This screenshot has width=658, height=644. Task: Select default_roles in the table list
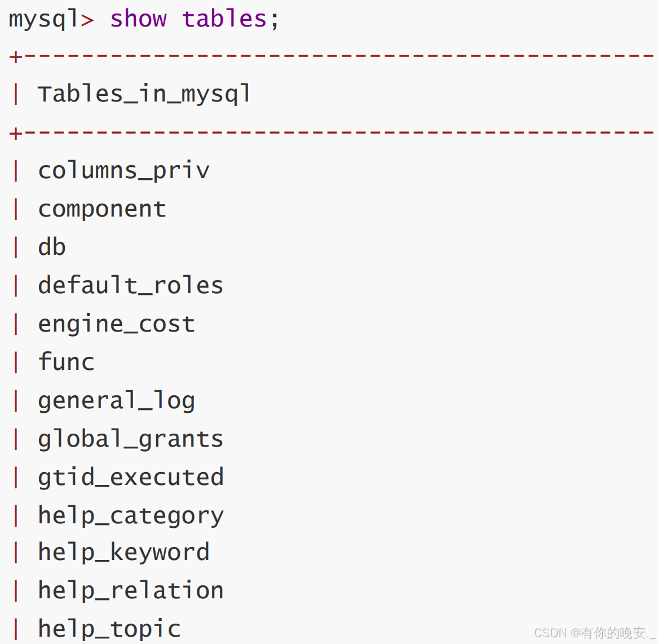point(130,285)
